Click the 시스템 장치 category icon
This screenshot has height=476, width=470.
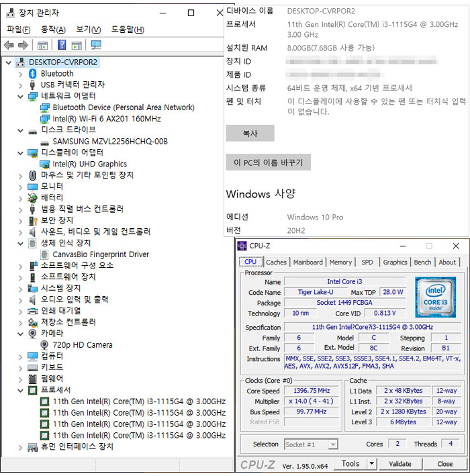click(32, 288)
